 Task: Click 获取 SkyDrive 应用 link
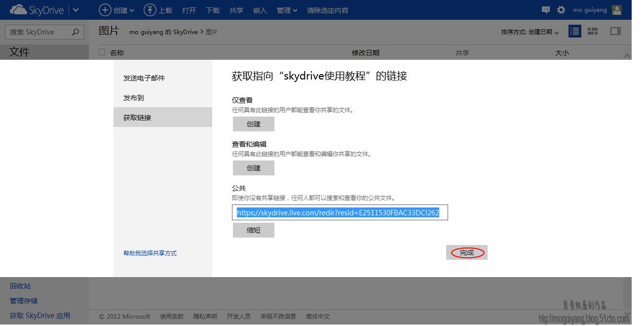click(40, 316)
